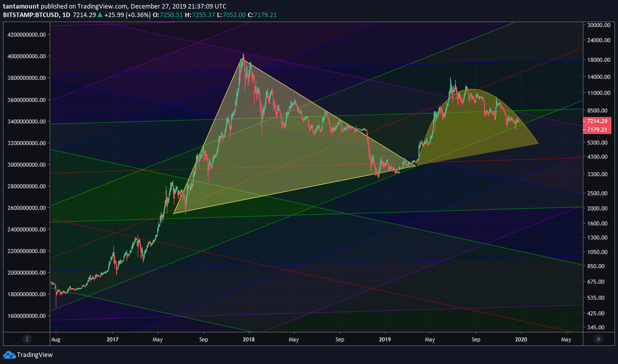Viewport: 618px width, 364px height.
Task: Click the 2018 label on time axis
Action: 249,339
